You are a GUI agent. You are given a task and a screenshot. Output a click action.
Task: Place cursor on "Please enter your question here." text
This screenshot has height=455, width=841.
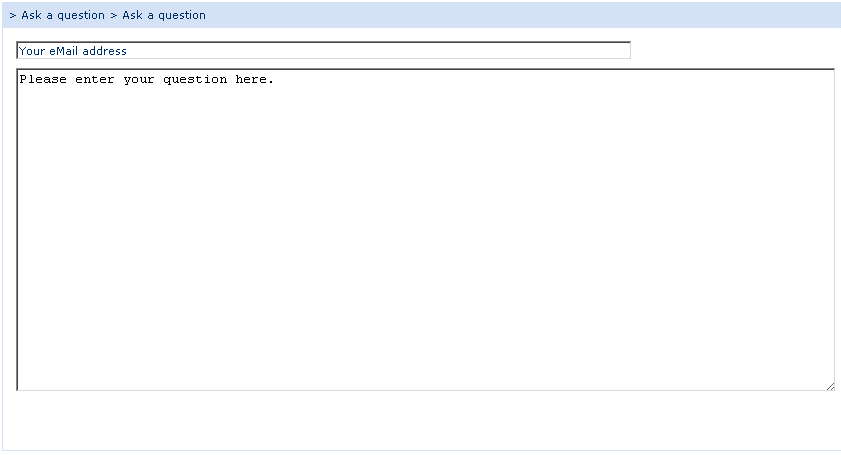pos(146,79)
